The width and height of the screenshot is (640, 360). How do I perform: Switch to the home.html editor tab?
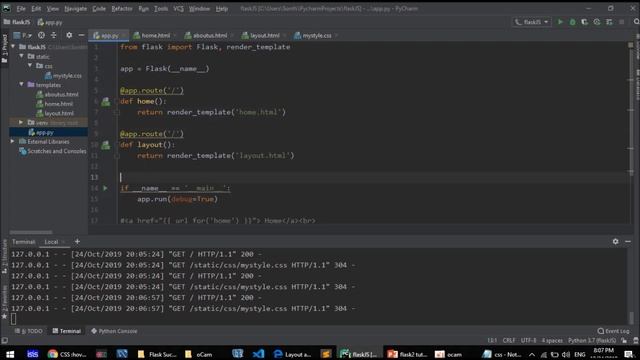pos(155,36)
